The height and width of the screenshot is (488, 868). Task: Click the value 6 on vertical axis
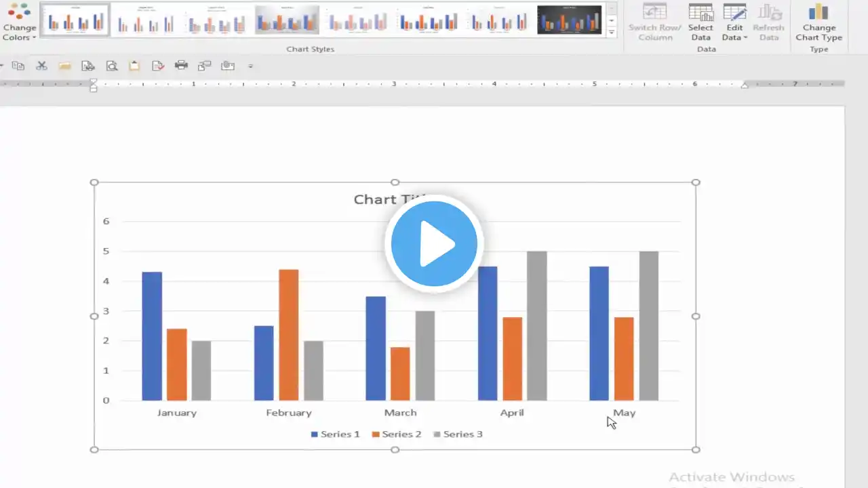[106, 221]
